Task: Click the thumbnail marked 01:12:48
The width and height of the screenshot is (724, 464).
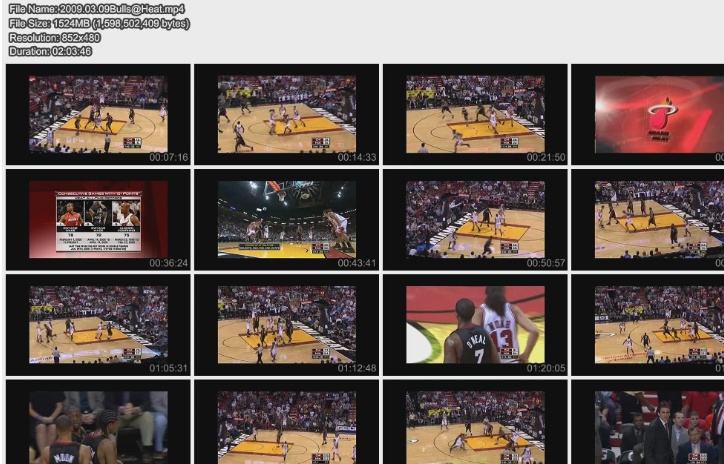Action: pos(286,324)
